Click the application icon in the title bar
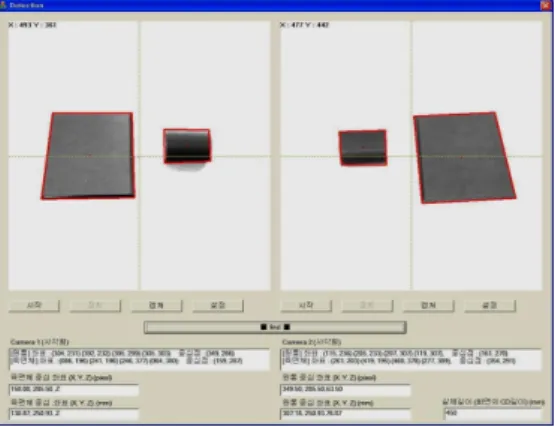This screenshot has height=427, width=555. [4, 5]
